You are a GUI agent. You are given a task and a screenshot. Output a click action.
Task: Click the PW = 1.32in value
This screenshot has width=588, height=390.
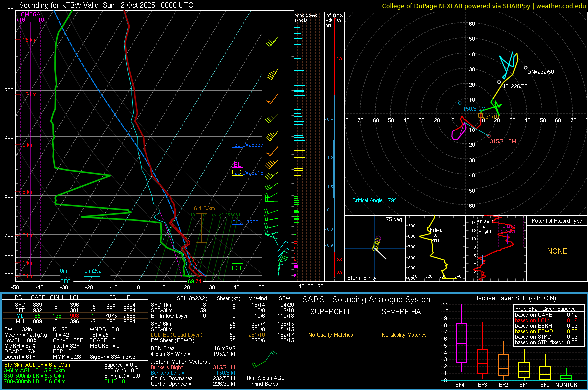pyautogui.click(x=19, y=329)
